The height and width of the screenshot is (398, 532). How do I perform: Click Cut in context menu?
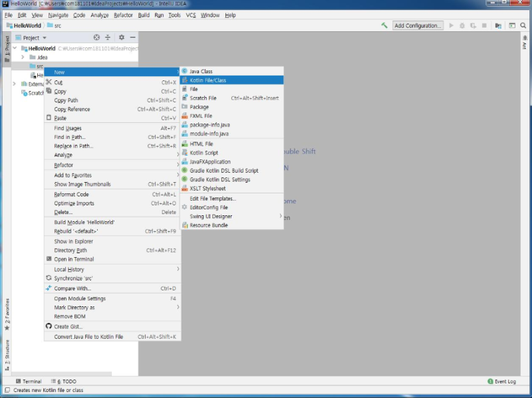tap(112, 82)
